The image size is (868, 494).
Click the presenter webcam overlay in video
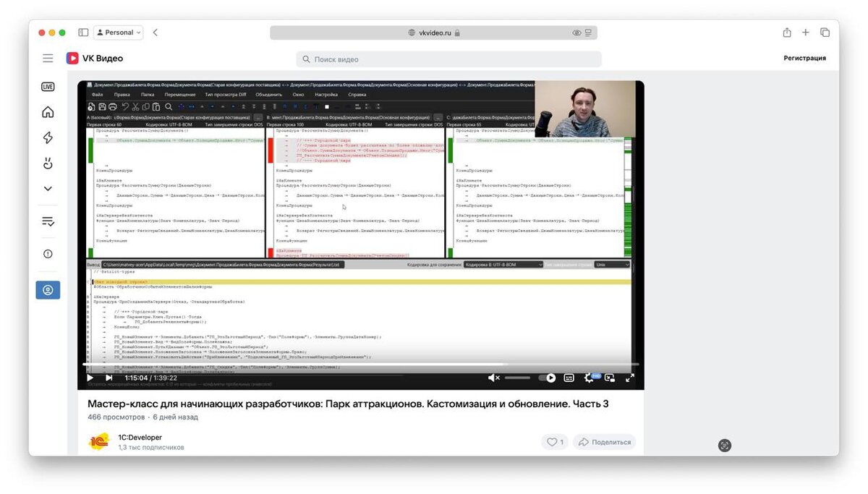tap(585, 108)
